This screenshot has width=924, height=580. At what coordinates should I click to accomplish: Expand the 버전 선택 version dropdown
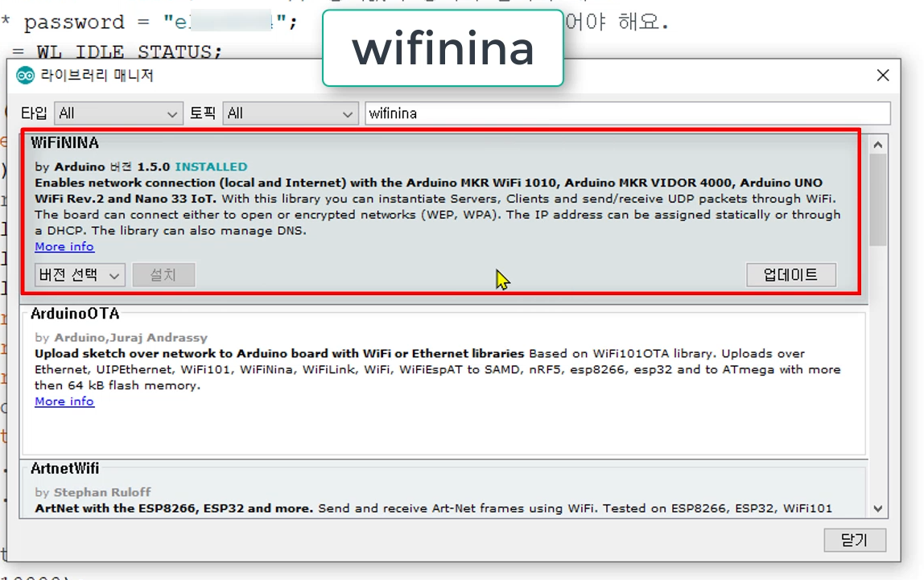[80, 275]
